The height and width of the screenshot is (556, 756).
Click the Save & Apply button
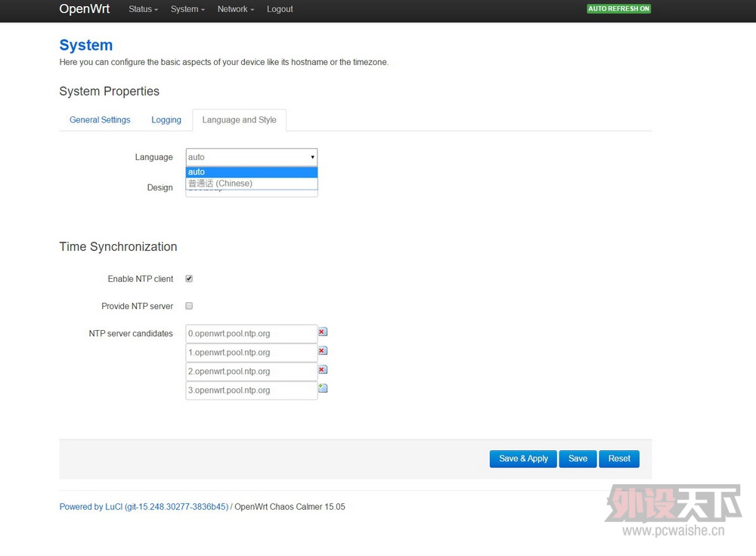tap(523, 459)
